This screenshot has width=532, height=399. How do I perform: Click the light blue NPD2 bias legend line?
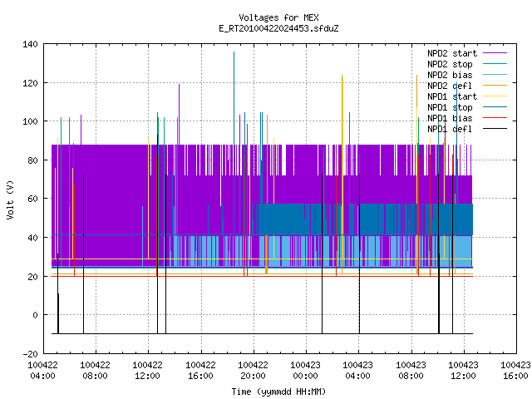click(495, 74)
